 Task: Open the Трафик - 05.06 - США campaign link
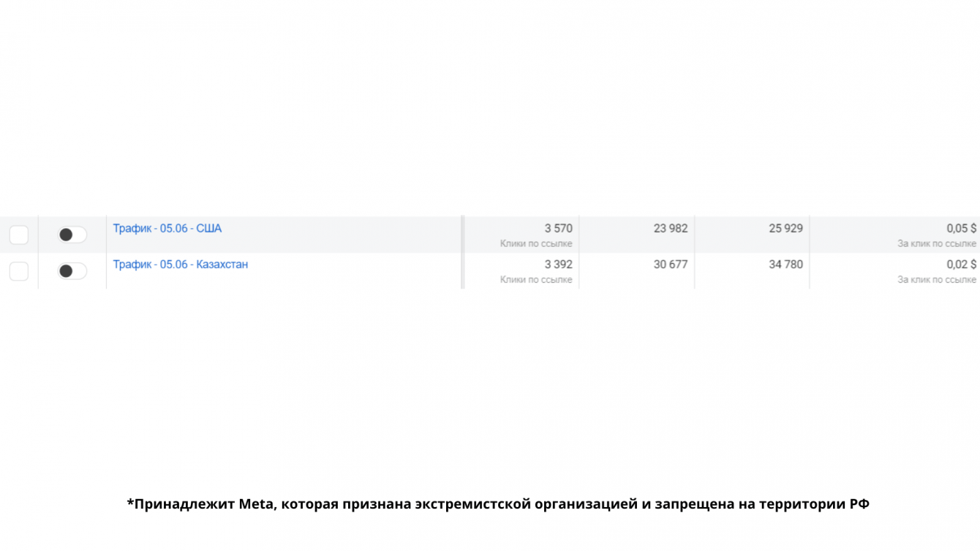pos(167,229)
